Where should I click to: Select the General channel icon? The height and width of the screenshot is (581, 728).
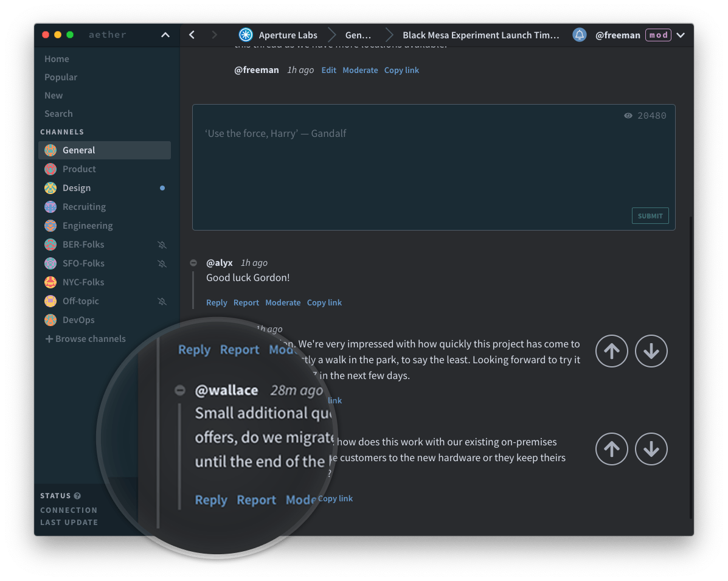(x=50, y=150)
